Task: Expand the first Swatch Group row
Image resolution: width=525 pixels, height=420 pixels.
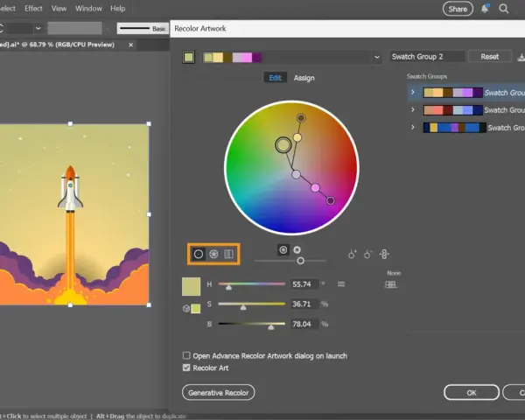Action: tap(413, 93)
